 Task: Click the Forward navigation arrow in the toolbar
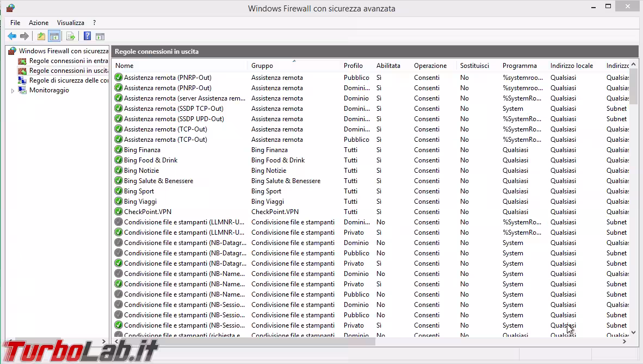pos(24,36)
